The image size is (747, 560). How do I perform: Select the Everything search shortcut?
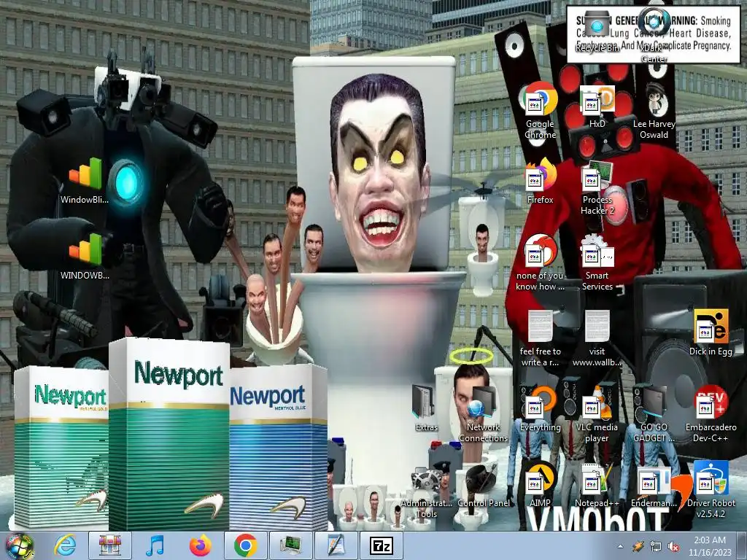540,409
